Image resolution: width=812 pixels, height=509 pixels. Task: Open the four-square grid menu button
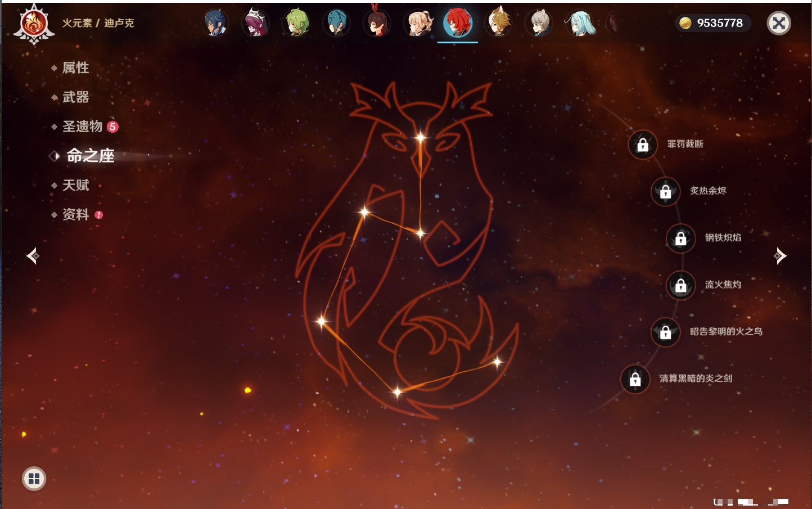34,479
